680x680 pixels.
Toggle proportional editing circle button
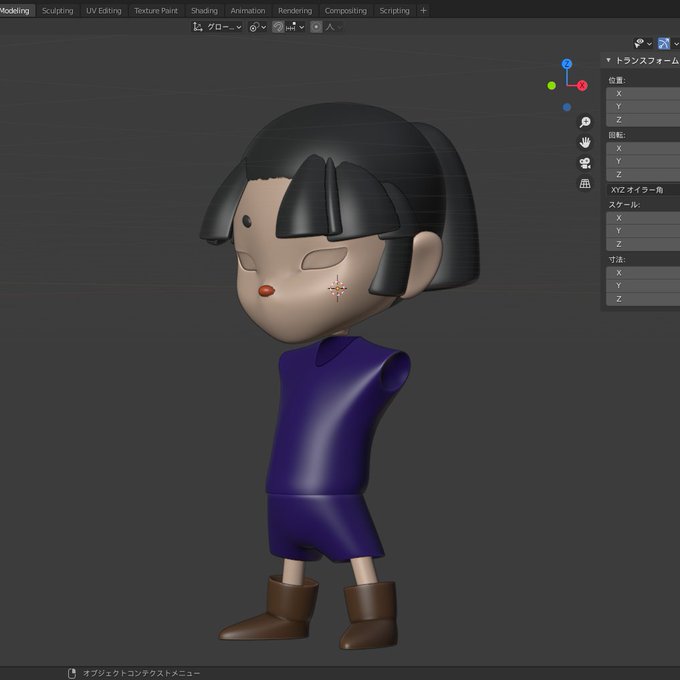(x=316, y=27)
